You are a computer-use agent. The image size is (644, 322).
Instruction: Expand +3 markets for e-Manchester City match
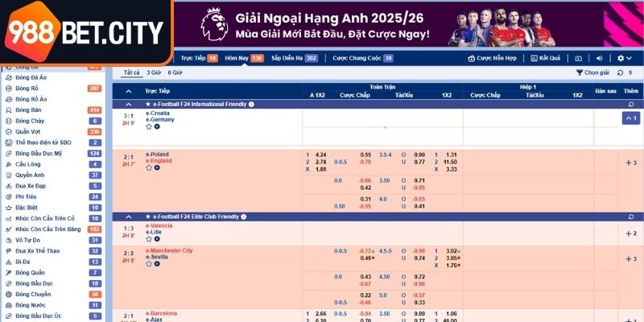(631, 259)
